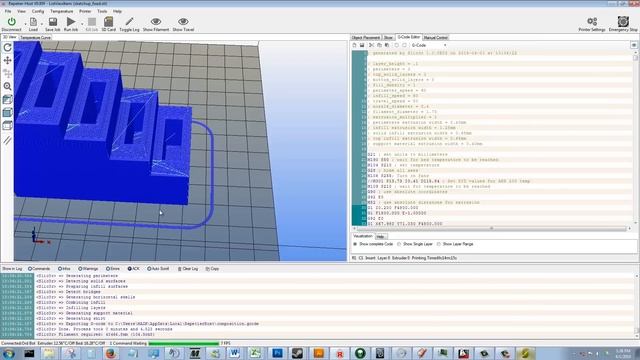Select the move object tool
Screen dimensions: 640x360
(x=7, y=73)
